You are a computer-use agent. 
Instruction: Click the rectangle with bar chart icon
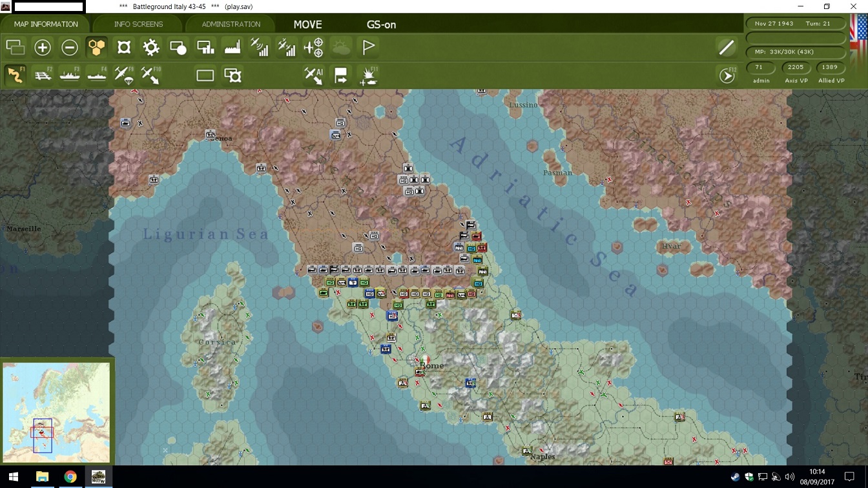tap(205, 47)
